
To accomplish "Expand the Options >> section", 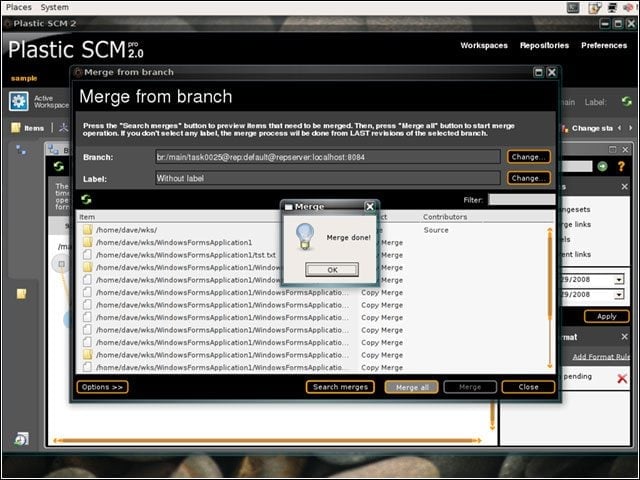I will [x=102, y=387].
